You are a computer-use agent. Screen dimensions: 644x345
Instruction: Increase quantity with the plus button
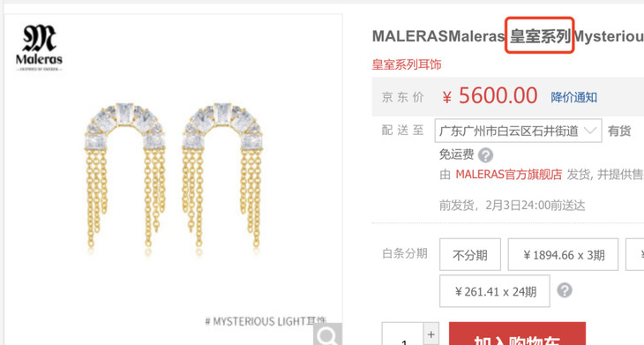pyautogui.click(x=431, y=334)
